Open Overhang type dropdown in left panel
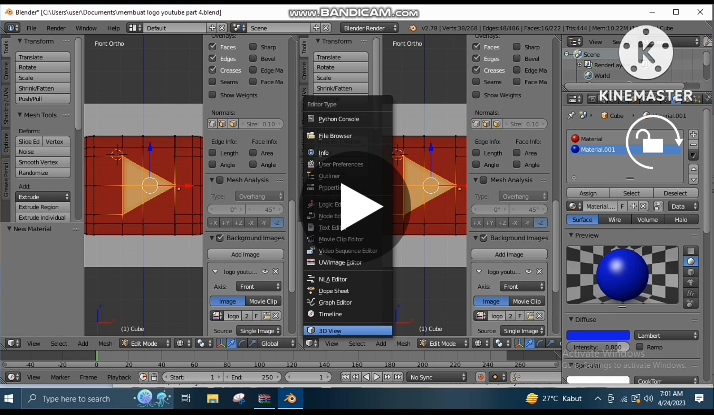Image resolution: width=714 pixels, height=415 pixels. pyautogui.click(x=259, y=196)
